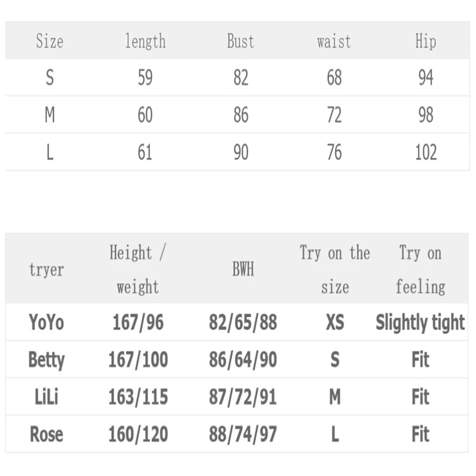Click the Bust column header
The image size is (476, 476).
(x=240, y=42)
